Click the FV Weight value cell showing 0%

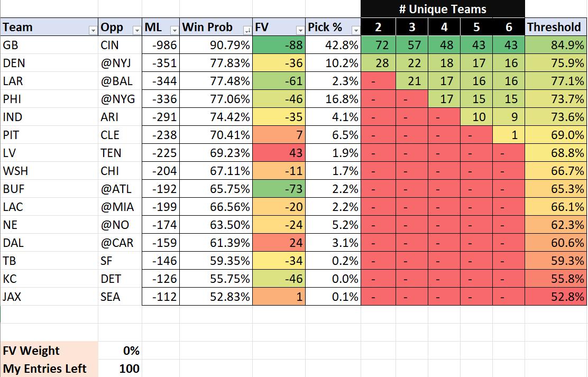pos(120,351)
